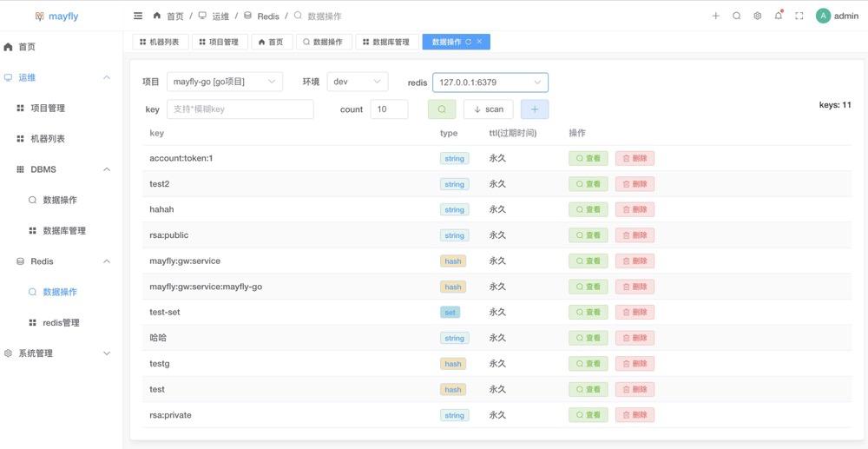Open the redis 127.0.0.1:6379 dropdown
The image size is (868, 449).
490,83
